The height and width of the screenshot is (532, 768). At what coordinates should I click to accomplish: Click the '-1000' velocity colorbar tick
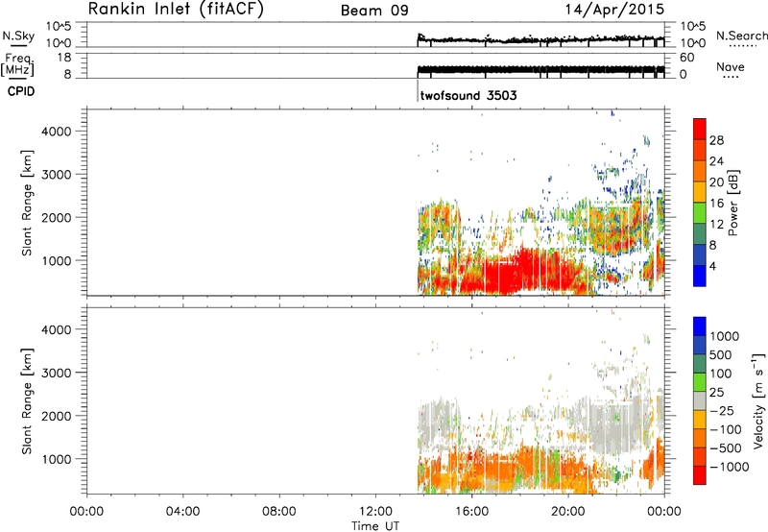729,467
